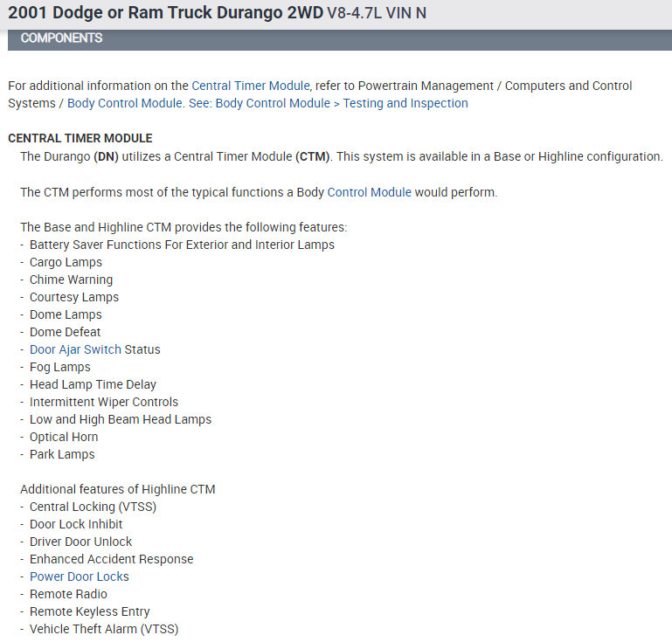This screenshot has width=672, height=642.
Task: Click the Vehicle Theft Alarm (VTSS) item
Action: click(x=104, y=629)
